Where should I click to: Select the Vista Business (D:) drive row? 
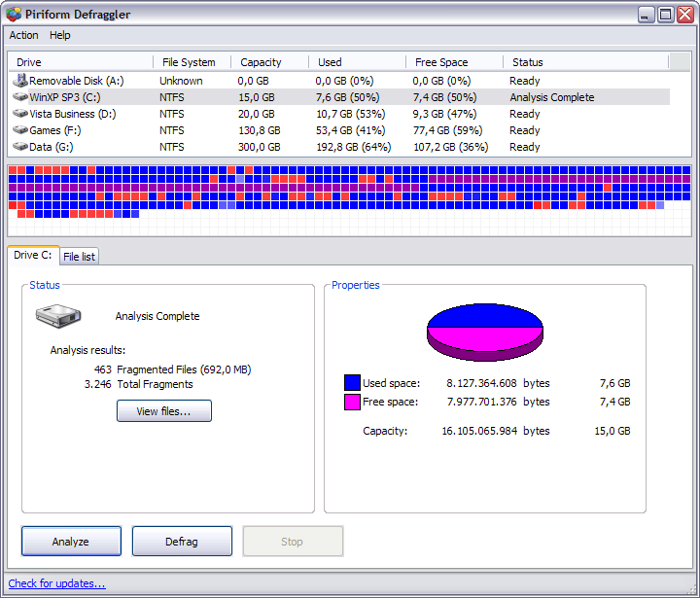pos(339,114)
